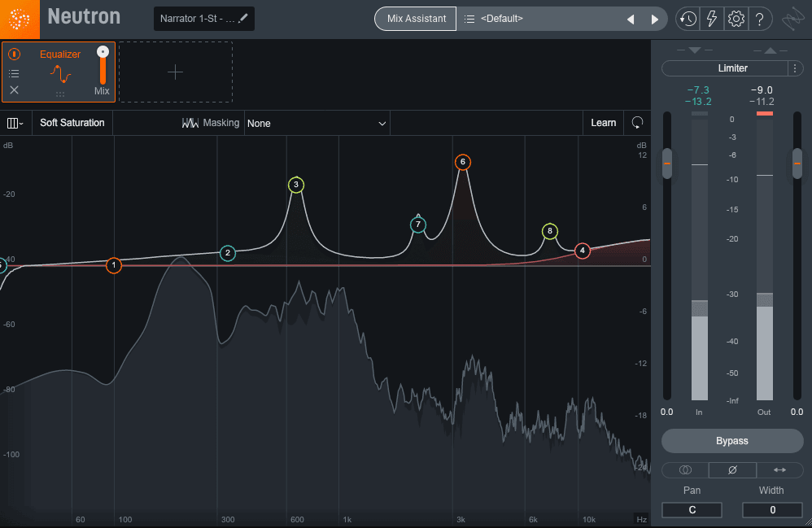Go to the previous preset arrow
This screenshot has height=528, width=812.
(631, 20)
